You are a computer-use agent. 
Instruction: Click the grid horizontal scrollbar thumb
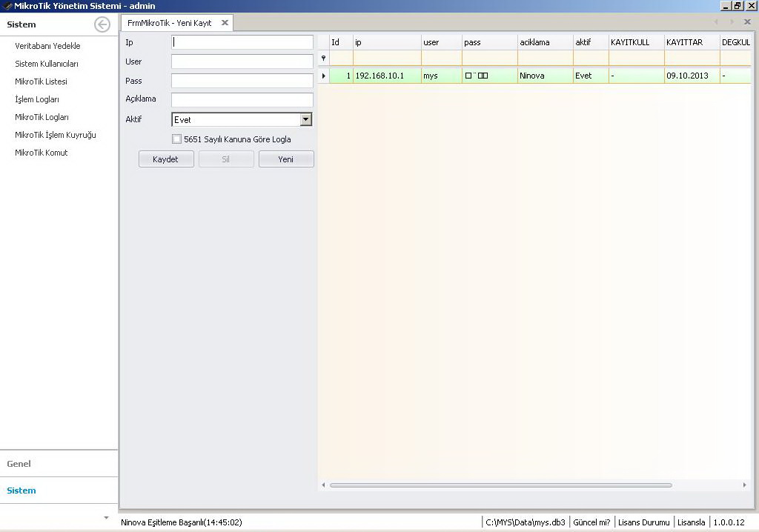(500, 485)
